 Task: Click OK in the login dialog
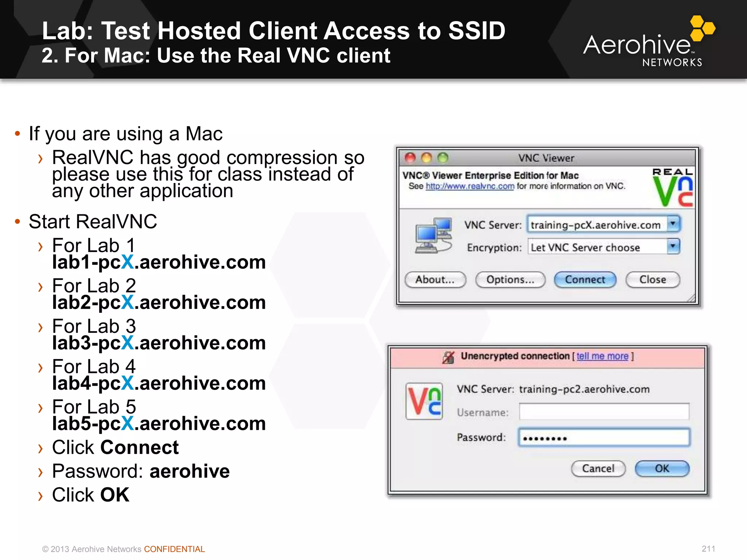(x=662, y=468)
